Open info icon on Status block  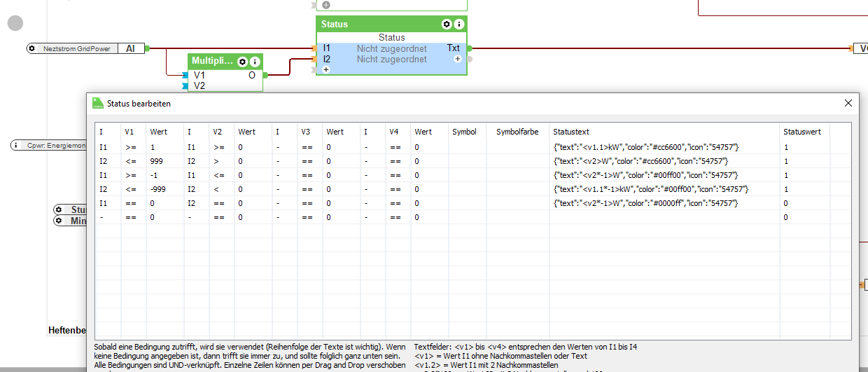[459, 24]
